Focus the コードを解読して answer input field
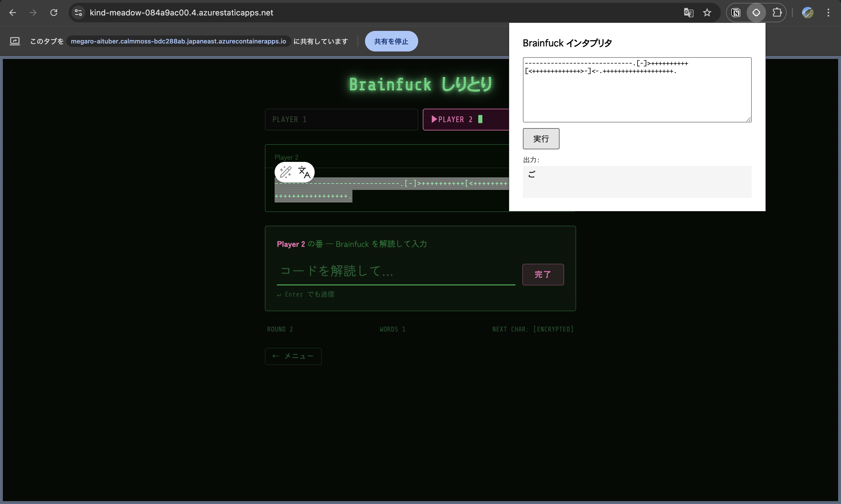Screen dimensions: 841x504 (396, 271)
